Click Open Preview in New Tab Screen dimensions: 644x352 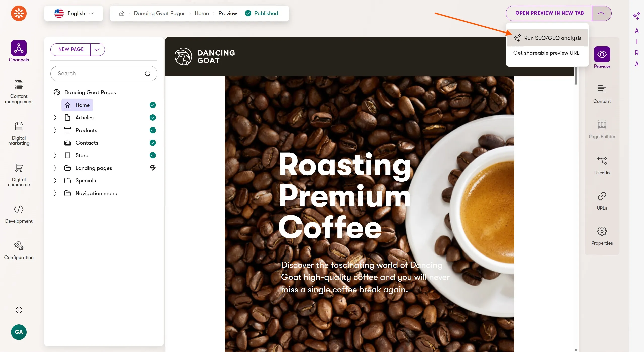[549, 13]
